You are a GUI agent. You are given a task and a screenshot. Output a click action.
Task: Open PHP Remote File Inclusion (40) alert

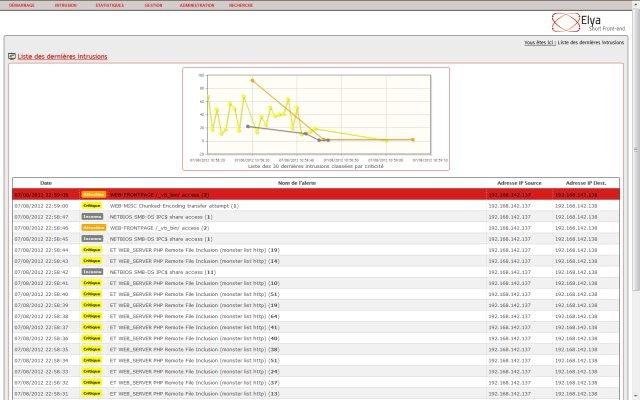[x=195, y=338]
